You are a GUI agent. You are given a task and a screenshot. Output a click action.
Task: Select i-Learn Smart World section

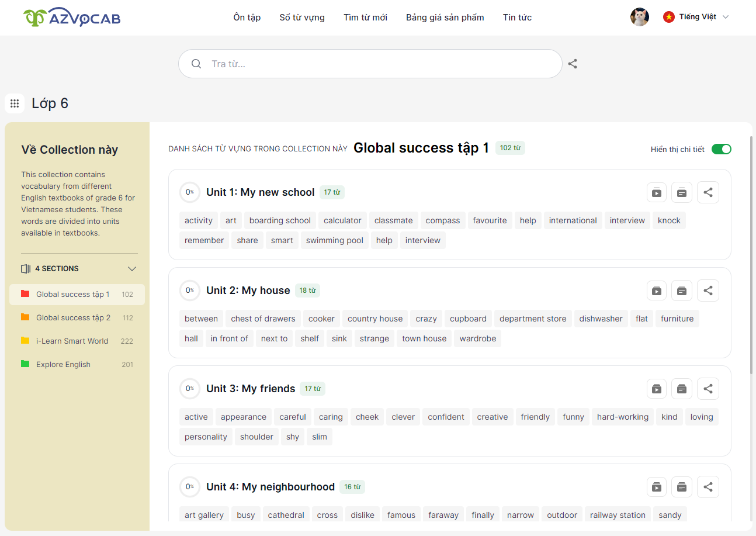(x=77, y=341)
